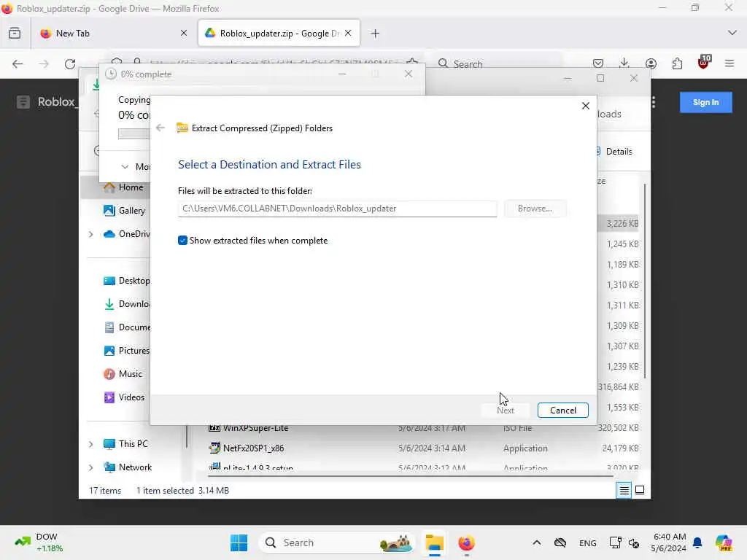Click the destination folder path field
747x560 pixels.
[x=337, y=209]
